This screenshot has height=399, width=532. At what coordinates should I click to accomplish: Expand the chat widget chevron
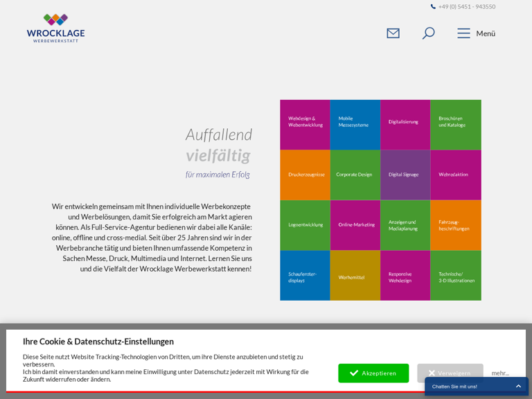518,387
